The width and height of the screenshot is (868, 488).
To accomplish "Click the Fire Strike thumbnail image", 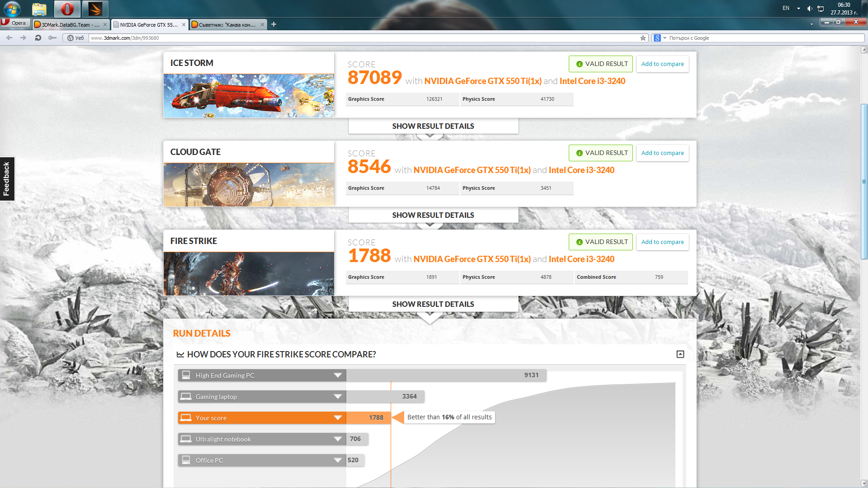I will pyautogui.click(x=249, y=274).
